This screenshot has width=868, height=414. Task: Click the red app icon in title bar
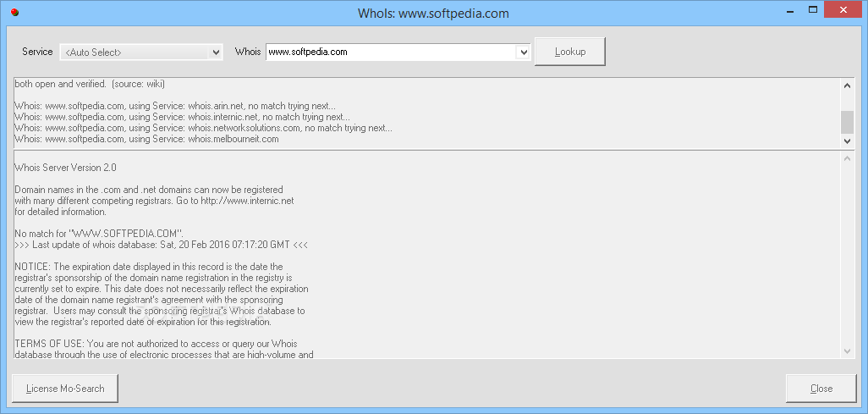pos(15,12)
